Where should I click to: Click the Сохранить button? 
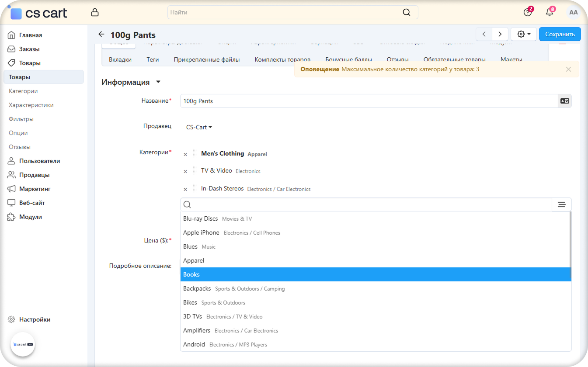560,34
